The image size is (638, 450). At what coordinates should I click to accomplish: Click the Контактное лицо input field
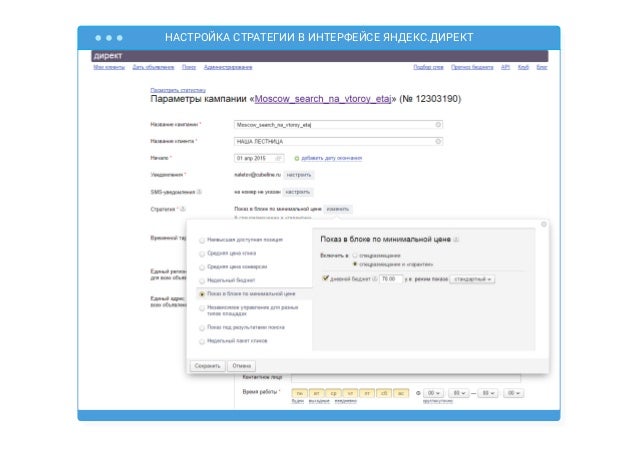tap(406, 378)
